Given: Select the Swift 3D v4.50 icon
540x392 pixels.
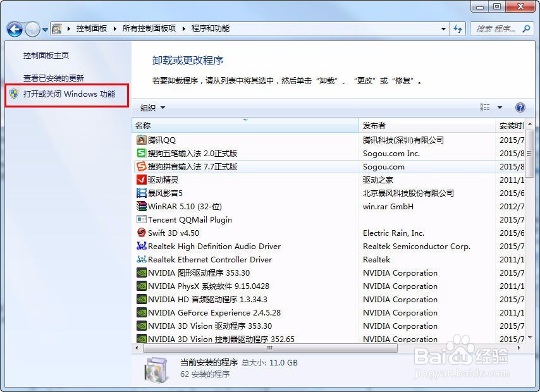Looking at the screenshot, I should pos(142,233).
